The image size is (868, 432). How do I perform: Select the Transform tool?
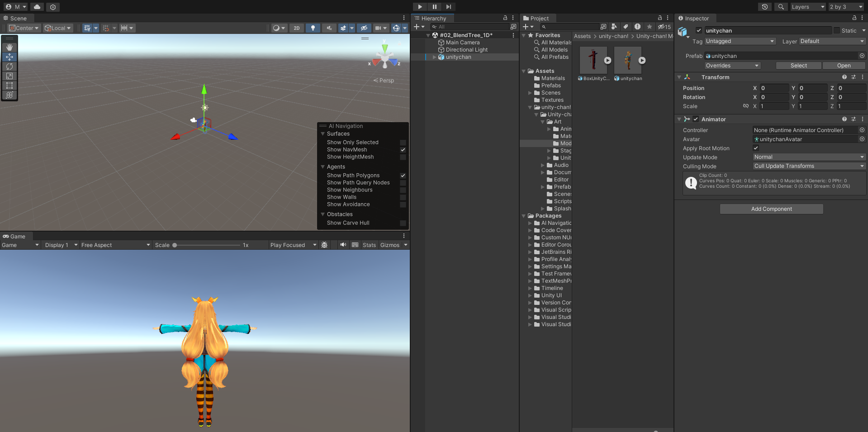9,95
